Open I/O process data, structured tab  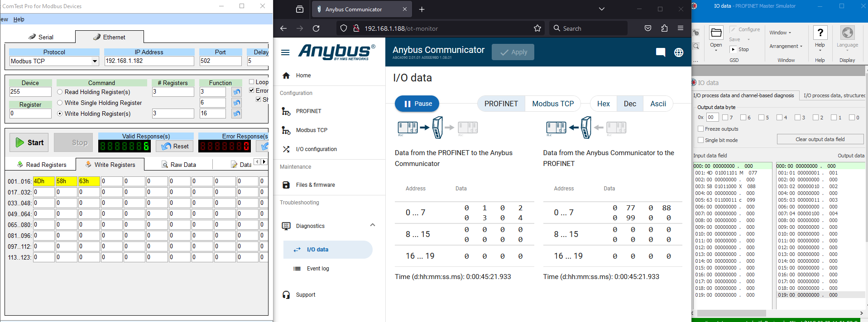833,95
